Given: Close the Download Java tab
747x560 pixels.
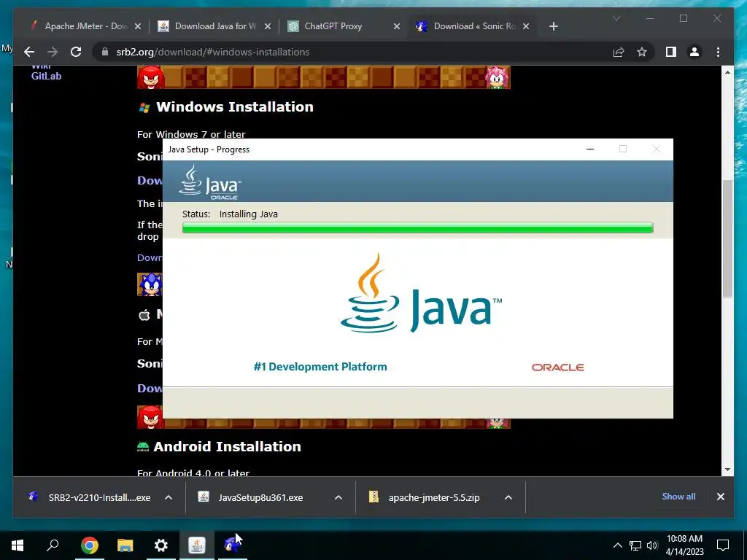Looking at the screenshot, I should 268,26.
